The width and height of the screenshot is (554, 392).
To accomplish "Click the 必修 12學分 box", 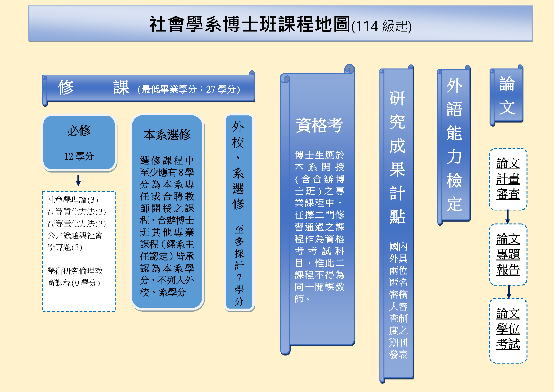I will click(79, 143).
